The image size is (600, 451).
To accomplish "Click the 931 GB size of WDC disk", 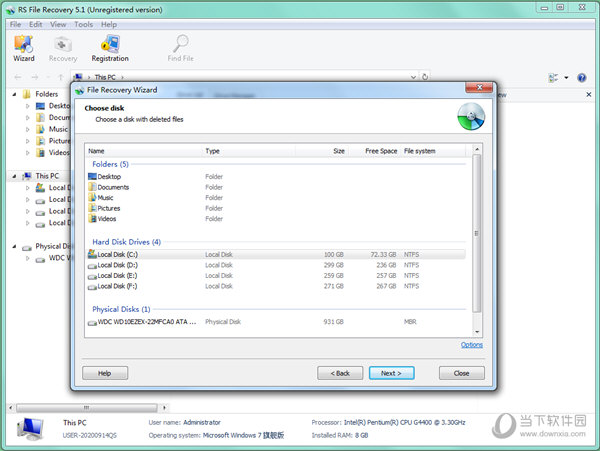I will coord(333,322).
